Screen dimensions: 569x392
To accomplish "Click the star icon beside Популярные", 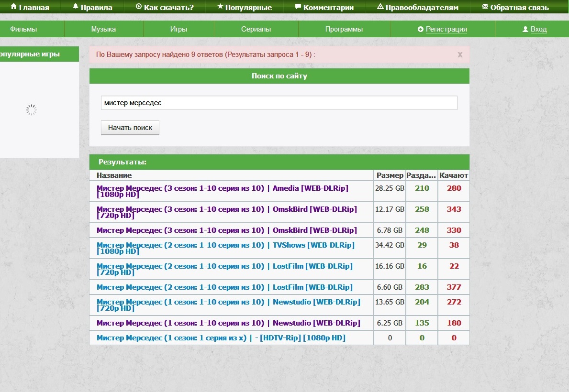I will [x=220, y=7].
